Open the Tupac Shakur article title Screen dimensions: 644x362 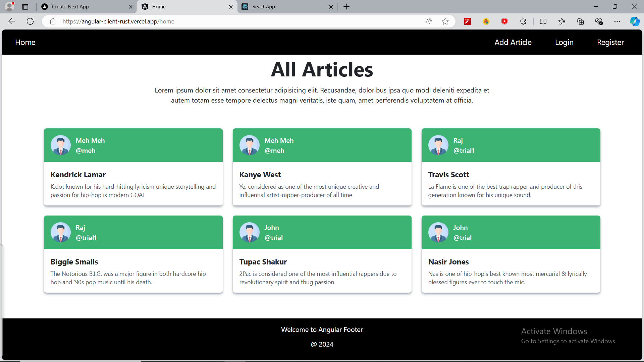click(263, 262)
